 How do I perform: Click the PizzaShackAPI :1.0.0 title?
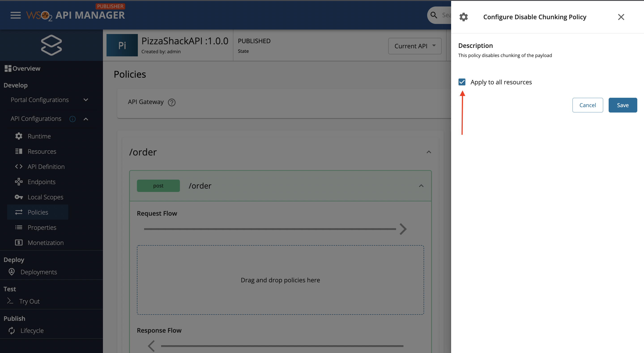tap(185, 41)
